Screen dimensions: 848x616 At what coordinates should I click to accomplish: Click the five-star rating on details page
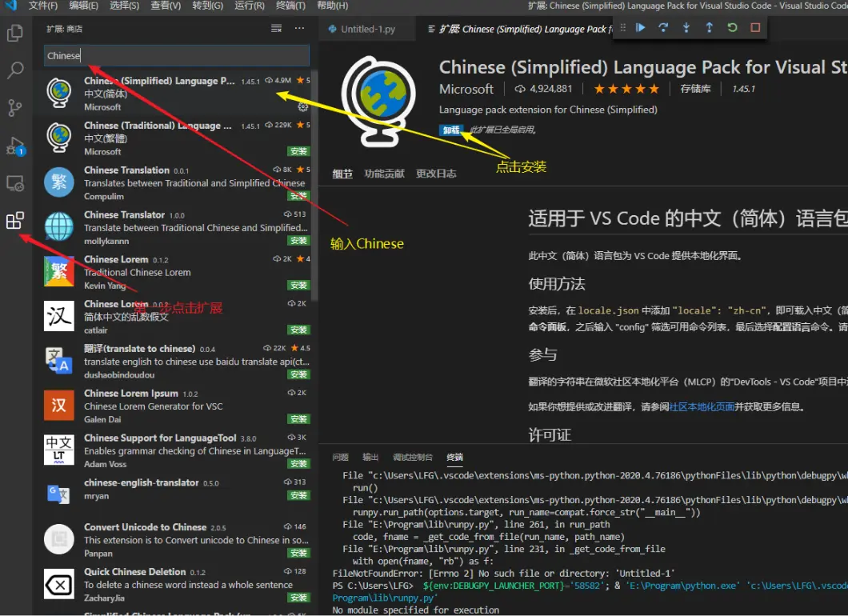(x=626, y=89)
